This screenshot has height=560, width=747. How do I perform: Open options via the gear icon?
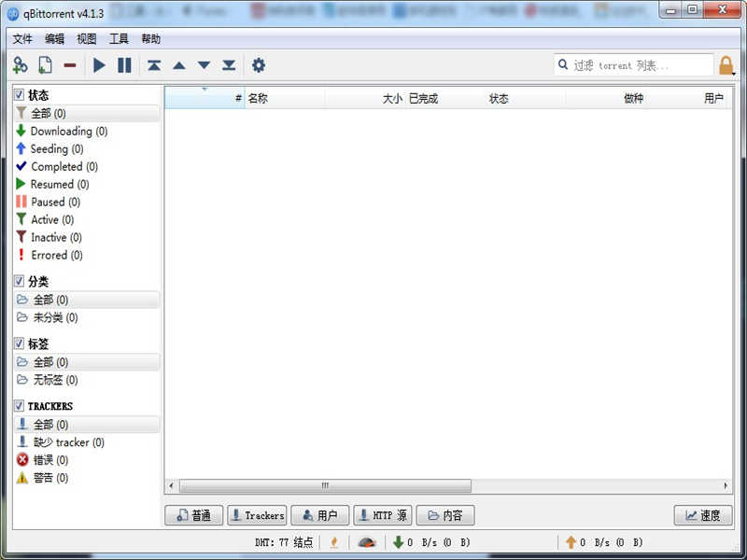[x=259, y=65]
